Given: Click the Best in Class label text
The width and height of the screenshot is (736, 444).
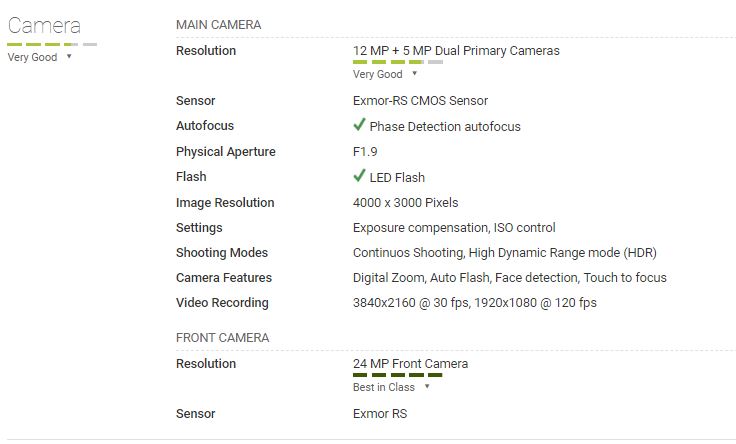Looking at the screenshot, I should point(384,387).
